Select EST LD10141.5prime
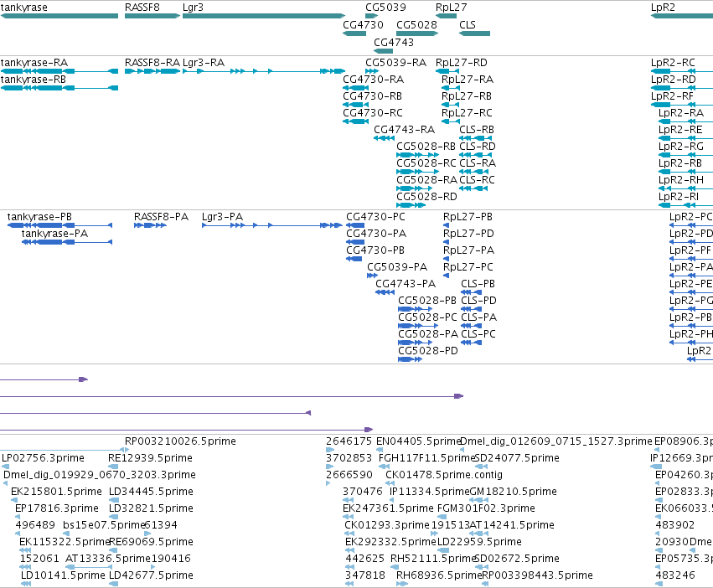This screenshot has width=713, height=588. pyautogui.click(x=63, y=575)
